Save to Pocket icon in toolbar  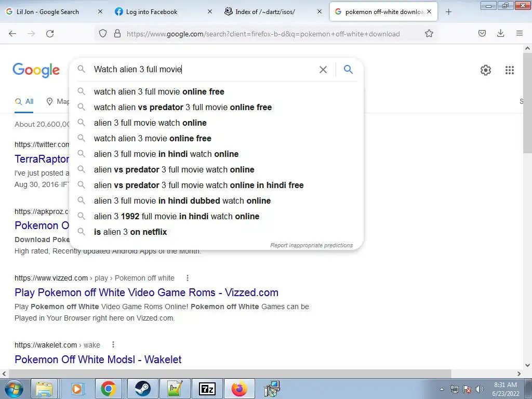[x=482, y=33]
